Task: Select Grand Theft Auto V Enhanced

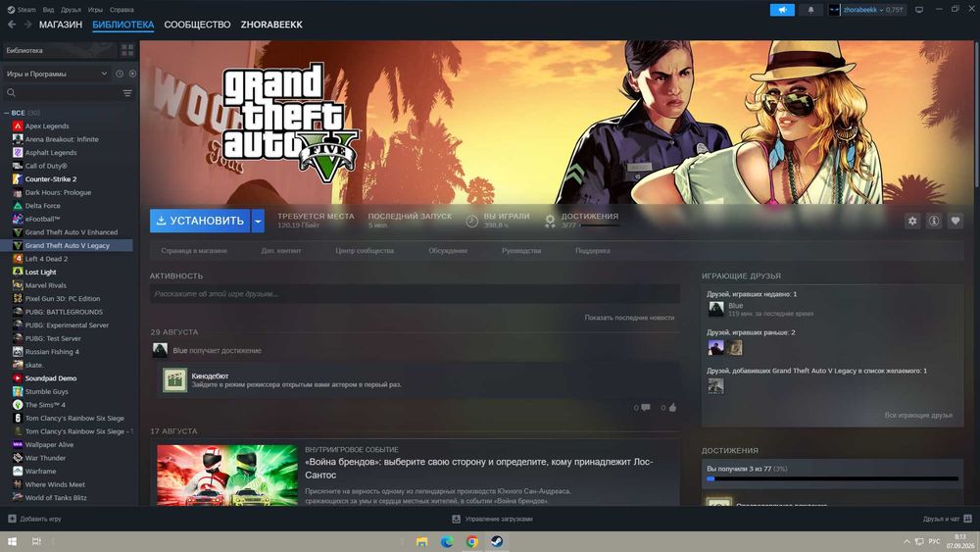Action: tap(72, 232)
